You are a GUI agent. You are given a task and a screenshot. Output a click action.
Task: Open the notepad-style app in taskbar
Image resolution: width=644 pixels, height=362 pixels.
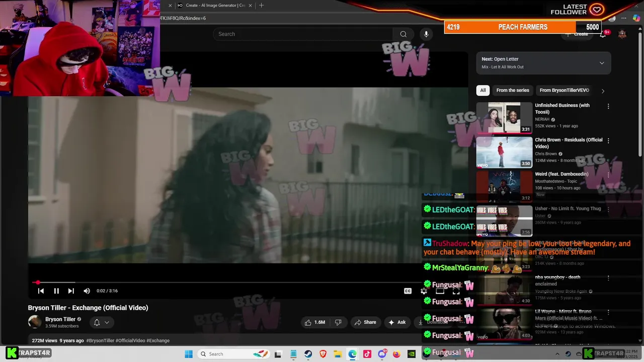(293, 354)
